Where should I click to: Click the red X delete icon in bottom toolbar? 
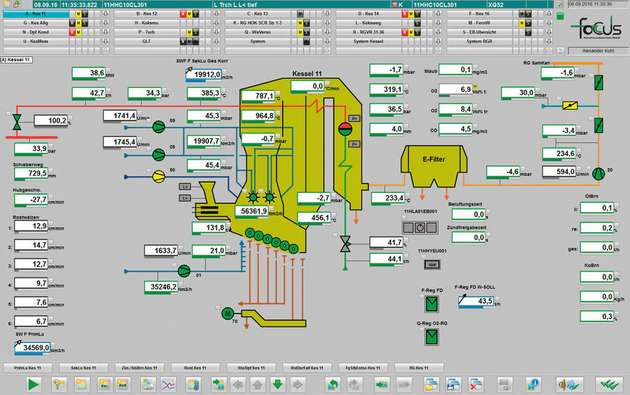[x=476, y=385]
